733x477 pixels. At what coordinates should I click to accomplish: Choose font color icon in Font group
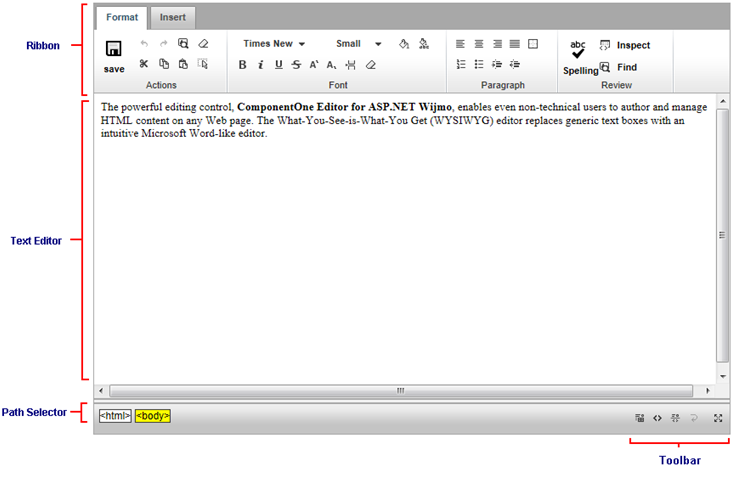point(424,44)
